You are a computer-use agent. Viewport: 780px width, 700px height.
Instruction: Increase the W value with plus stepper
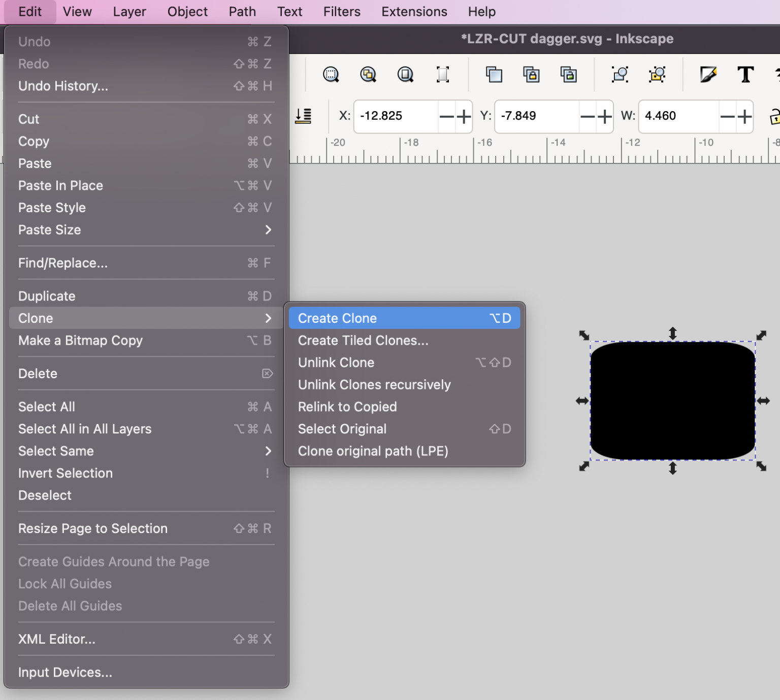[x=743, y=116]
